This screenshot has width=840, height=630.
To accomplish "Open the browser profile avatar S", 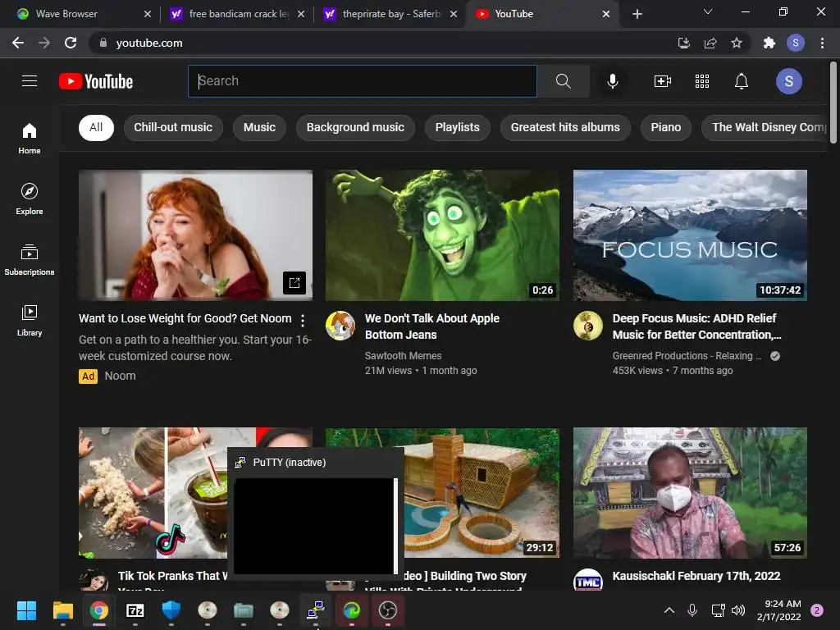I will [x=796, y=43].
